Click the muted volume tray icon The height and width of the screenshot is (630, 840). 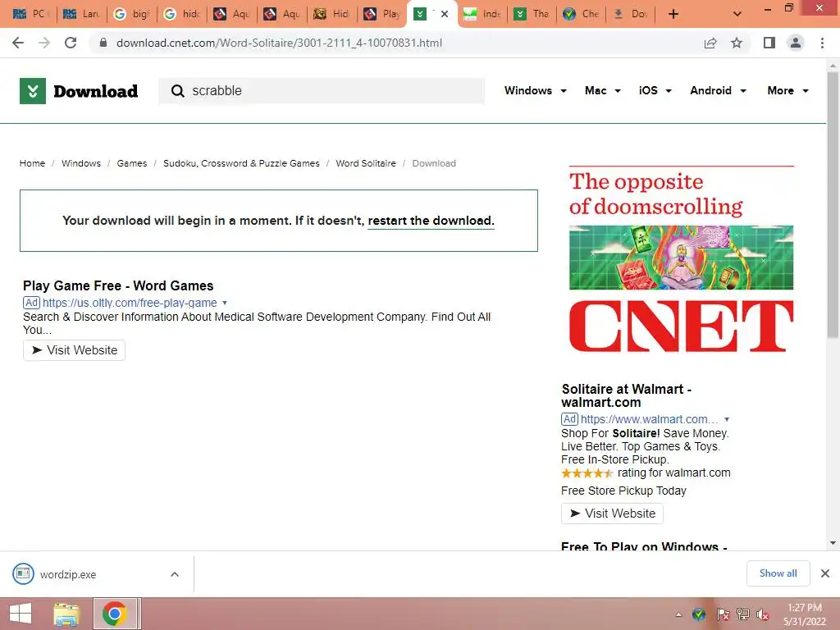pos(763,614)
